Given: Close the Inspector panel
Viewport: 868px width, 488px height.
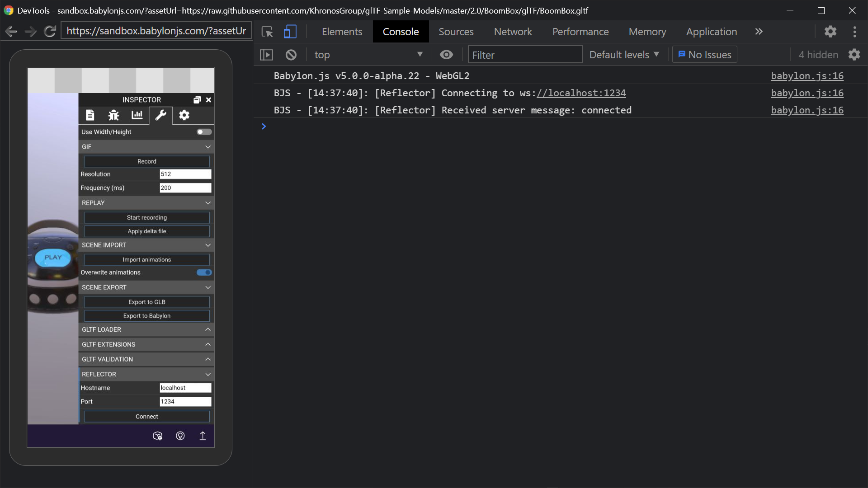Looking at the screenshot, I should coord(208,100).
